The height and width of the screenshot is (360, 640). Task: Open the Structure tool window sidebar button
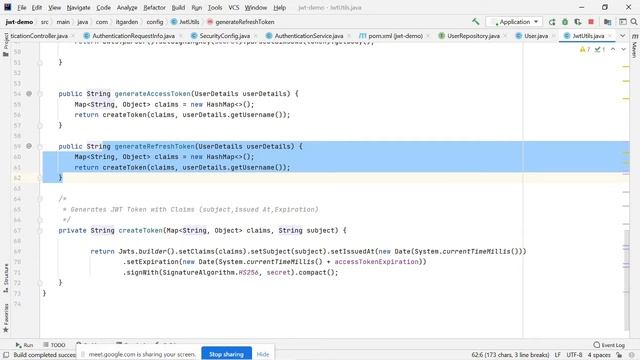tap(6, 278)
